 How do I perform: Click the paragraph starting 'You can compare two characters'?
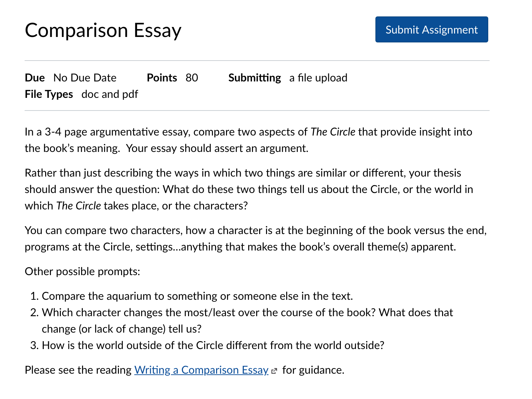[256, 239]
